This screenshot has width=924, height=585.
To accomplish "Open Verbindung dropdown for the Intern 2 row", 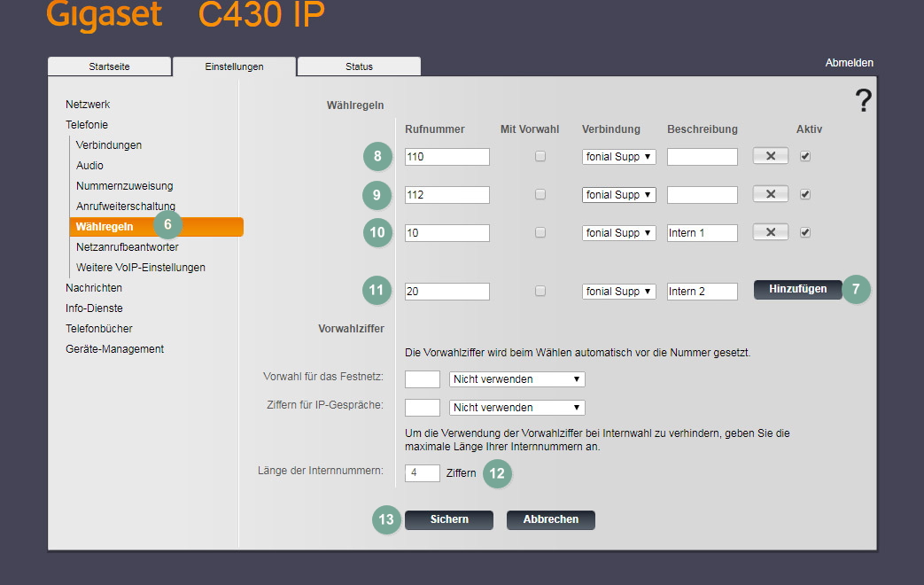I will [x=618, y=292].
